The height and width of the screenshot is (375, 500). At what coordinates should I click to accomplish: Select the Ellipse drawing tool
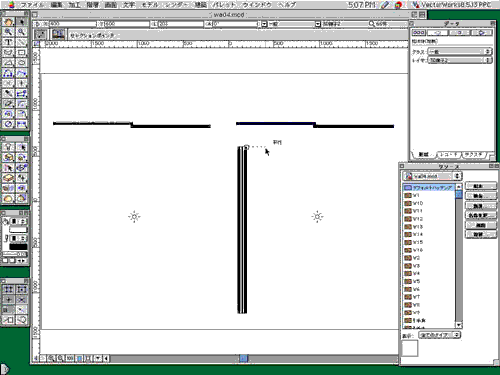click(22, 63)
